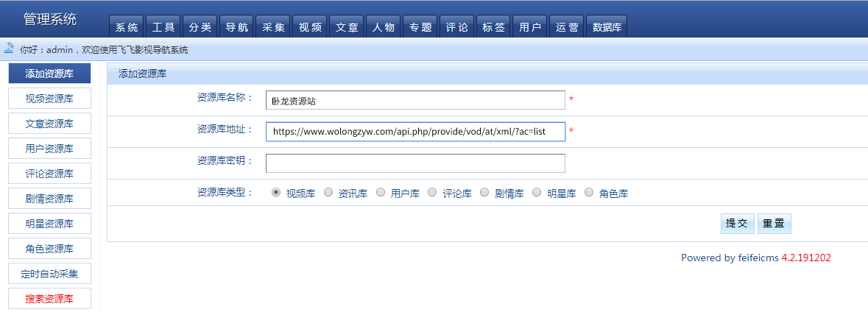Select 文章资源库 from the sidebar
This screenshot has width=868, height=312.
click(x=49, y=124)
